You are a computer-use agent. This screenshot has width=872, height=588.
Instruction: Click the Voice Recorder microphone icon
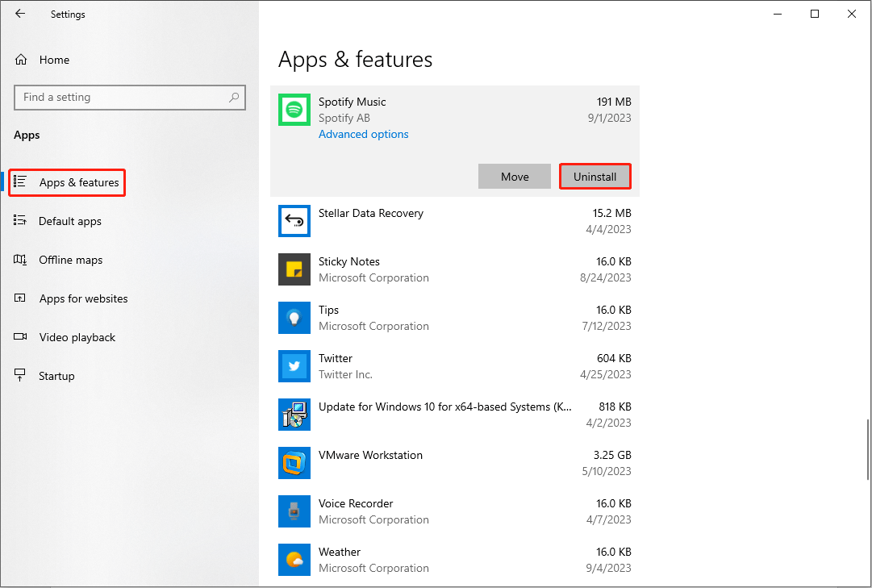[x=294, y=511]
